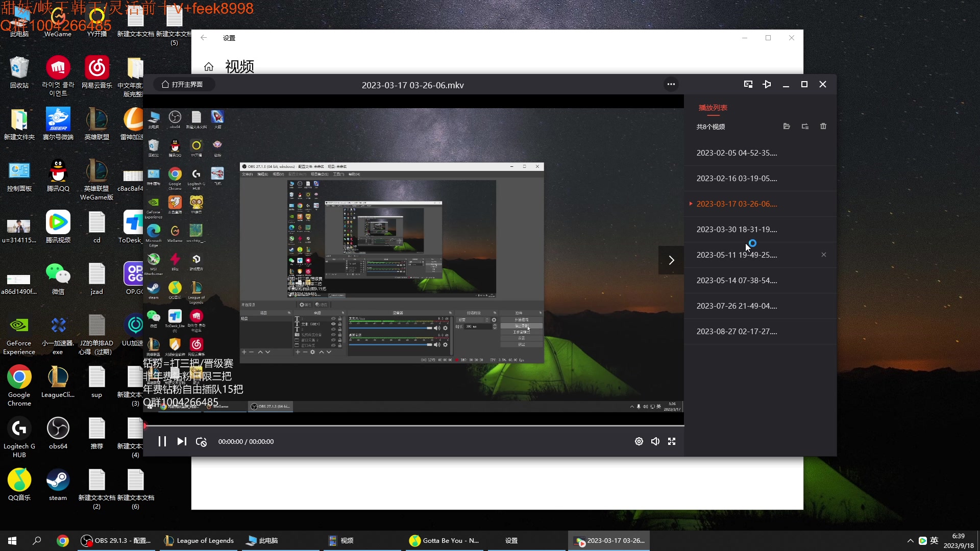Switch the 英 input method indicator
Viewport: 980px width, 551px height.
coord(935,541)
